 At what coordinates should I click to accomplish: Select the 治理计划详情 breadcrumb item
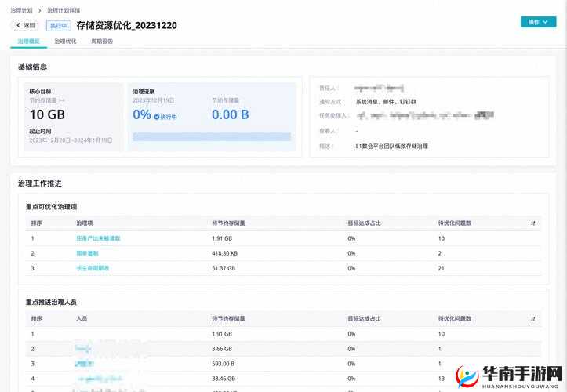pos(64,10)
